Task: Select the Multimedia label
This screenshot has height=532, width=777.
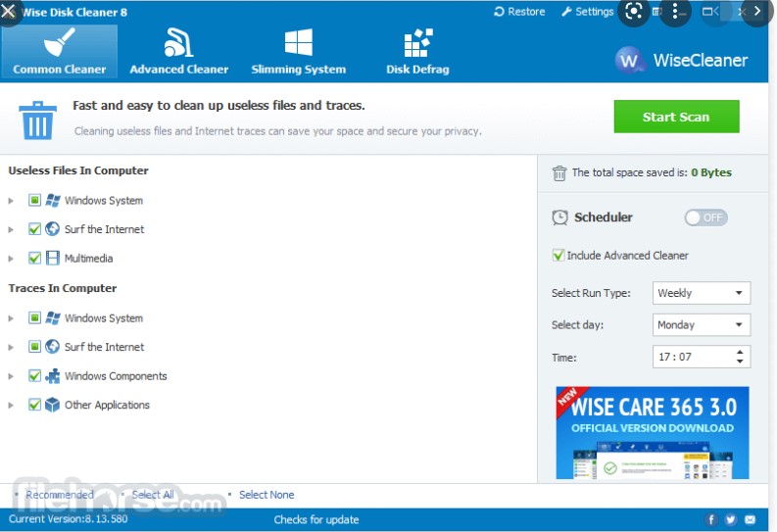Action: tap(89, 258)
